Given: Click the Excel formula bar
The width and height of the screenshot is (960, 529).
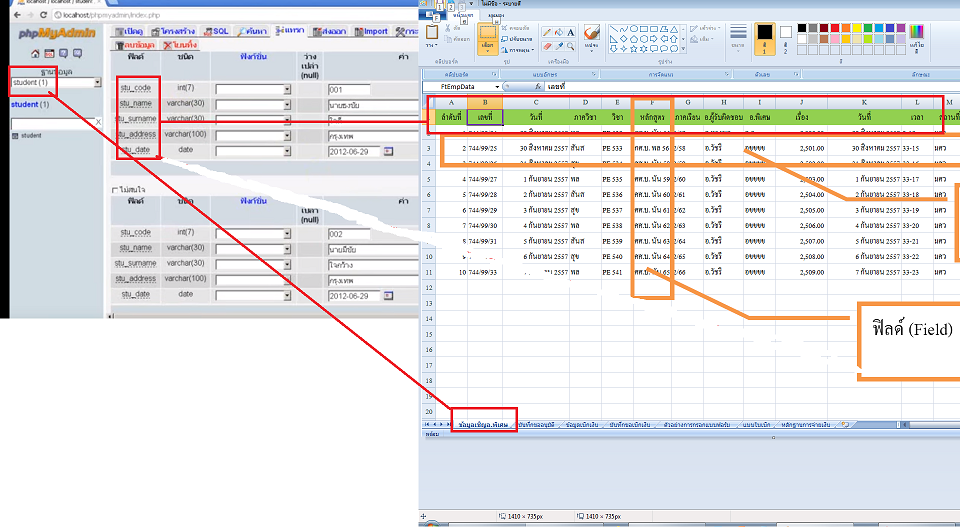Looking at the screenshot, I should (752, 87).
